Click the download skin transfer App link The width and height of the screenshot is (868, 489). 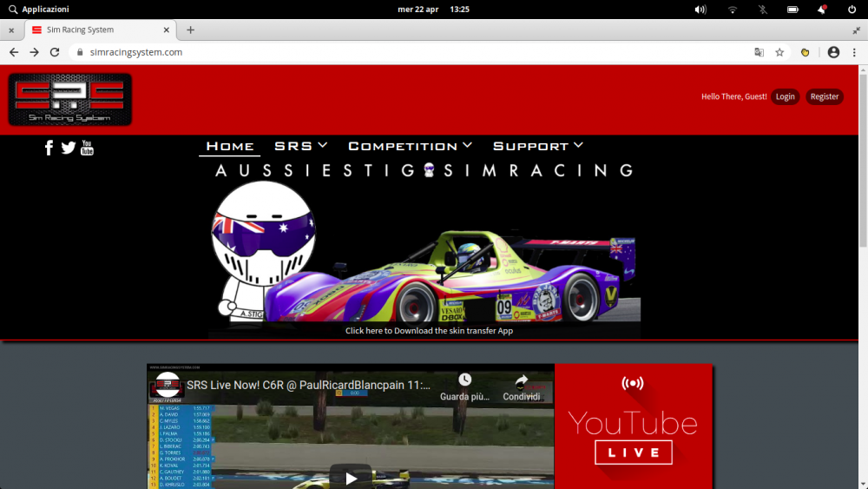coord(429,331)
